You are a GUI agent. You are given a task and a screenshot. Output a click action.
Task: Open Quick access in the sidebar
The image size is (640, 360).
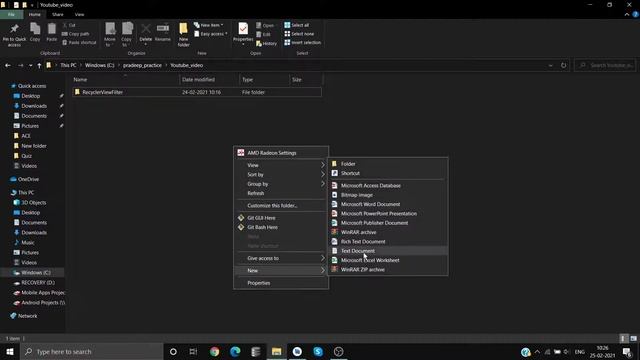(32, 86)
